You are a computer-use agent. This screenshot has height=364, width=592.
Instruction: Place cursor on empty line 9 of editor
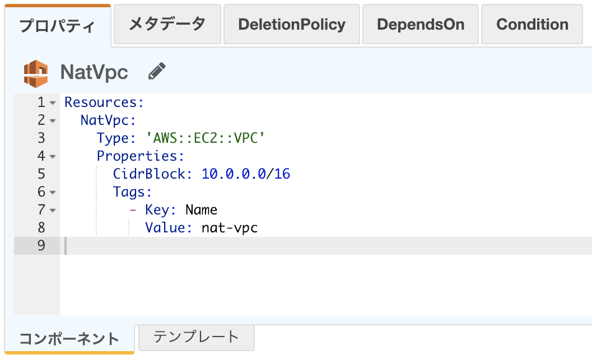click(280, 246)
